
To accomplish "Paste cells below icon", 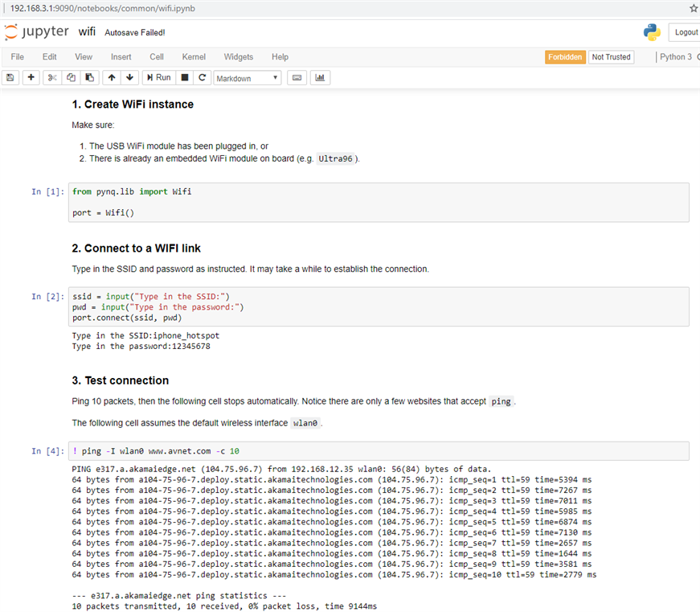I will pyautogui.click(x=90, y=78).
